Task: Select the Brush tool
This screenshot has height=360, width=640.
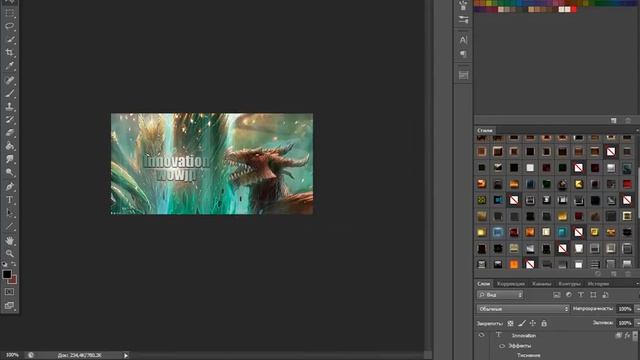Action: (x=9, y=93)
